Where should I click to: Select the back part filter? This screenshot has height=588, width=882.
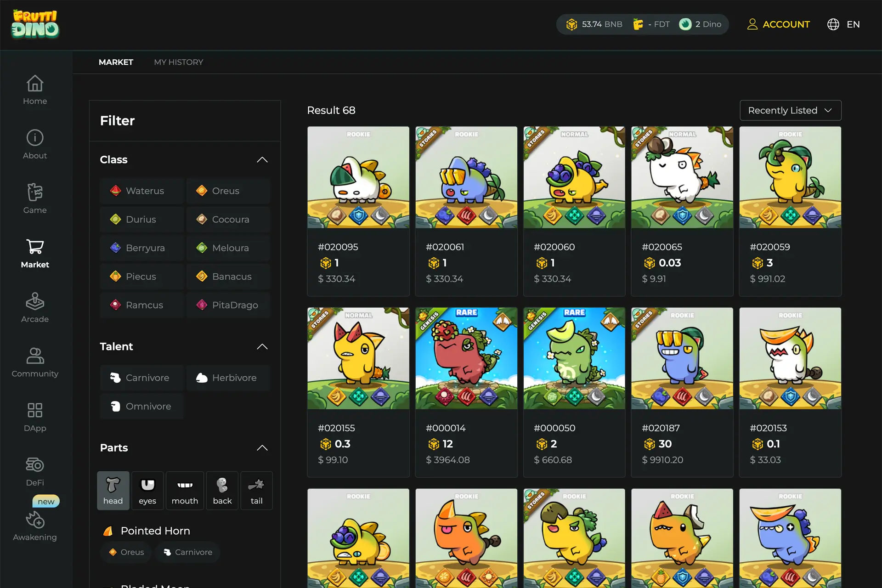222,491
